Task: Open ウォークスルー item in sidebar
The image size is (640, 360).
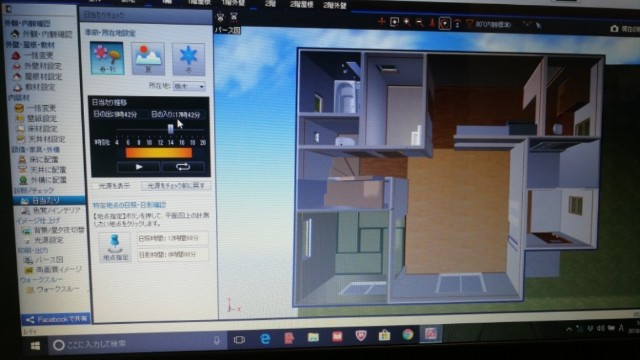Action: 53,289
